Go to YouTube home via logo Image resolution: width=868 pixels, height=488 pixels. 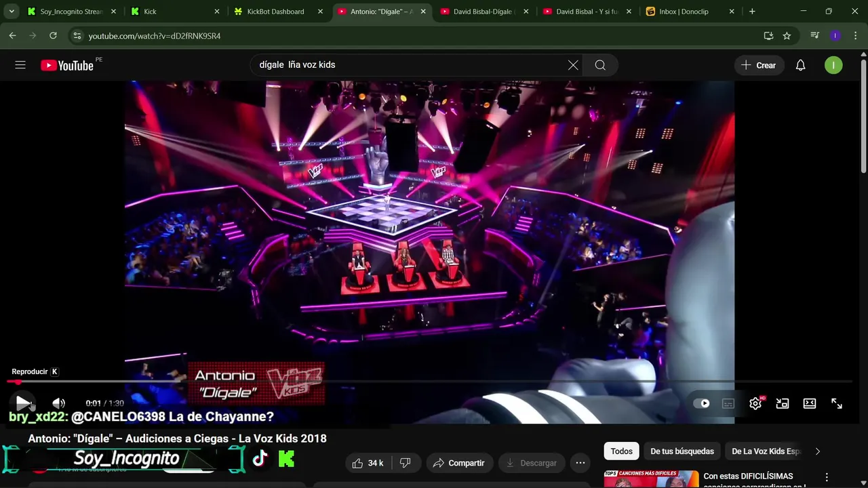point(66,65)
